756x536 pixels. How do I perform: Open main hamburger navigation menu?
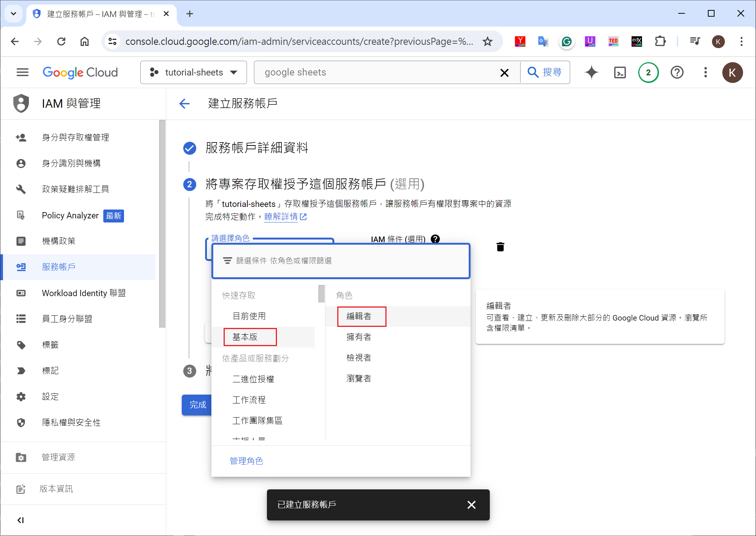click(x=23, y=72)
